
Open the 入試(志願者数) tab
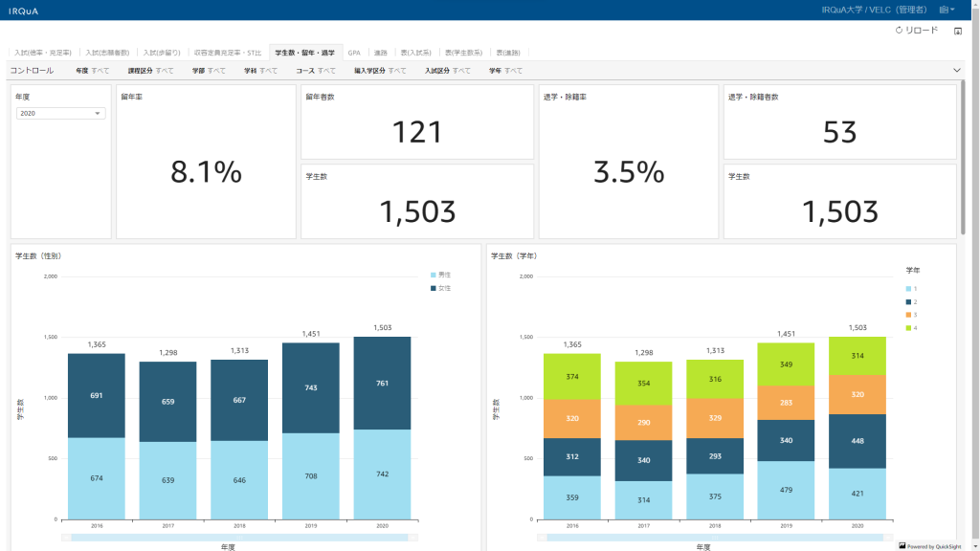(107, 53)
